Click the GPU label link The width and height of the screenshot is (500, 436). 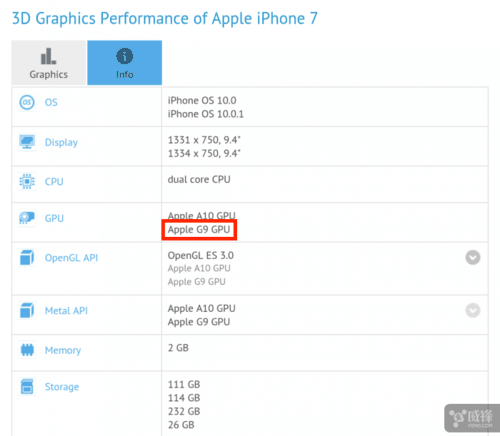click(x=54, y=218)
